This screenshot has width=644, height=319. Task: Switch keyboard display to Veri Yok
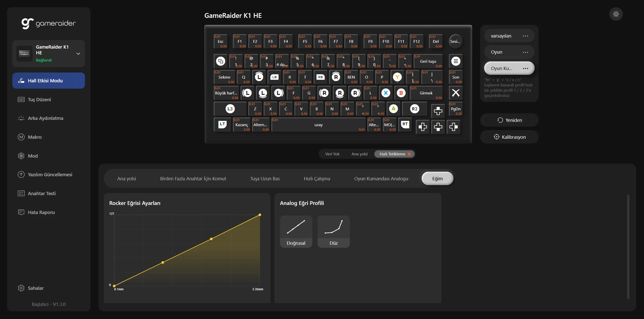332,154
